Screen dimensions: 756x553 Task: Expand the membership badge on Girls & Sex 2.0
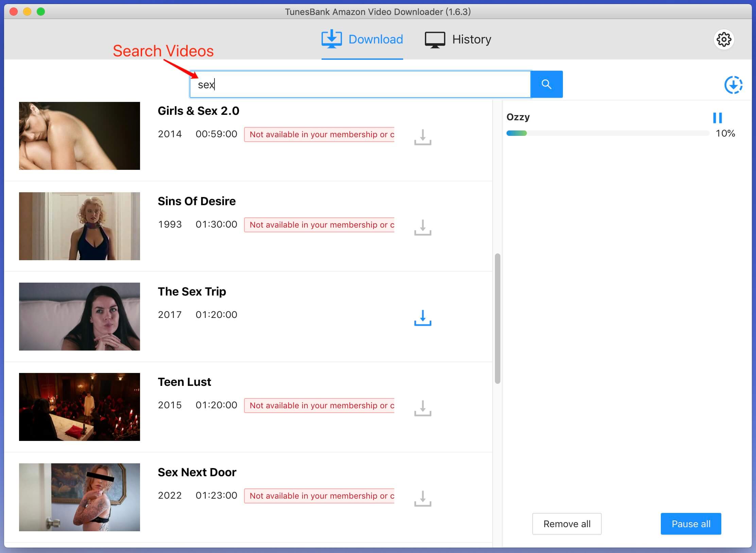coord(321,134)
